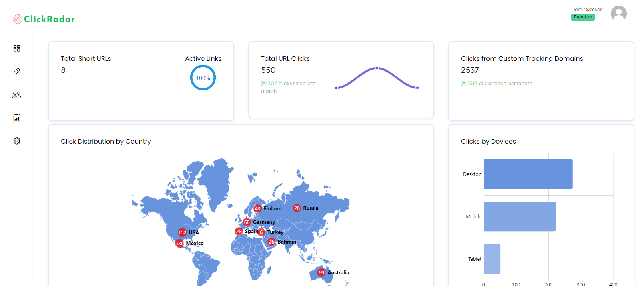Screen dimensions: 644x290
Task: Select the Australia 69 map marker
Action: (x=321, y=272)
